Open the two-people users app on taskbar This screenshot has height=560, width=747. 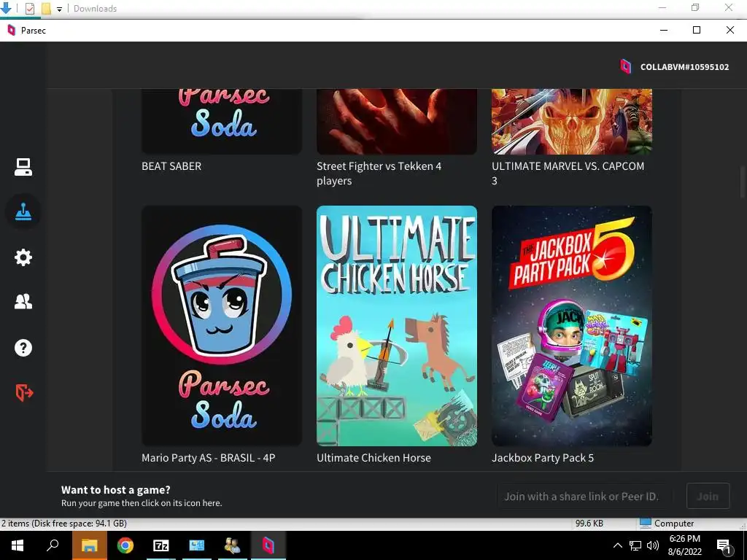[x=233, y=545]
